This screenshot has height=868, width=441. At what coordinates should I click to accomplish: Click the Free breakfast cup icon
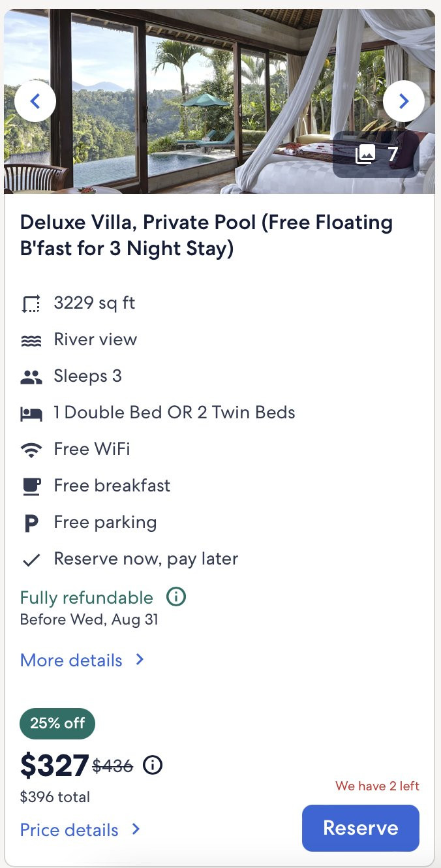[x=31, y=486]
